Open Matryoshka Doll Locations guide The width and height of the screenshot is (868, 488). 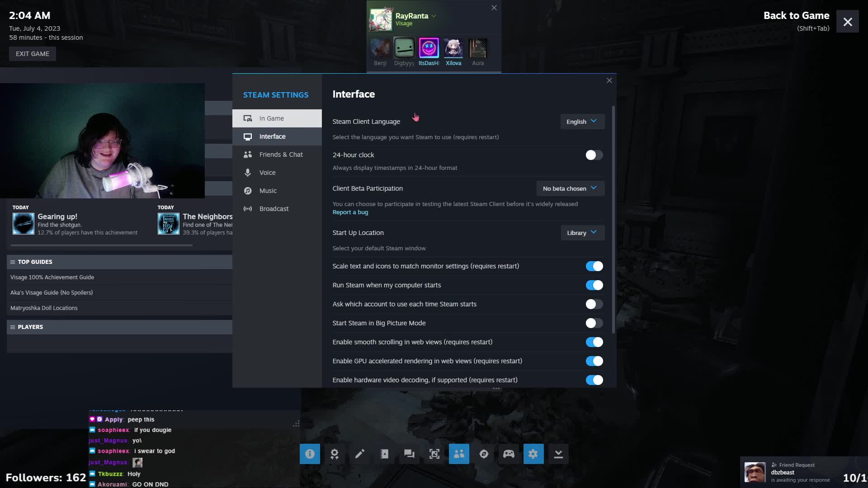pos(44,308)
